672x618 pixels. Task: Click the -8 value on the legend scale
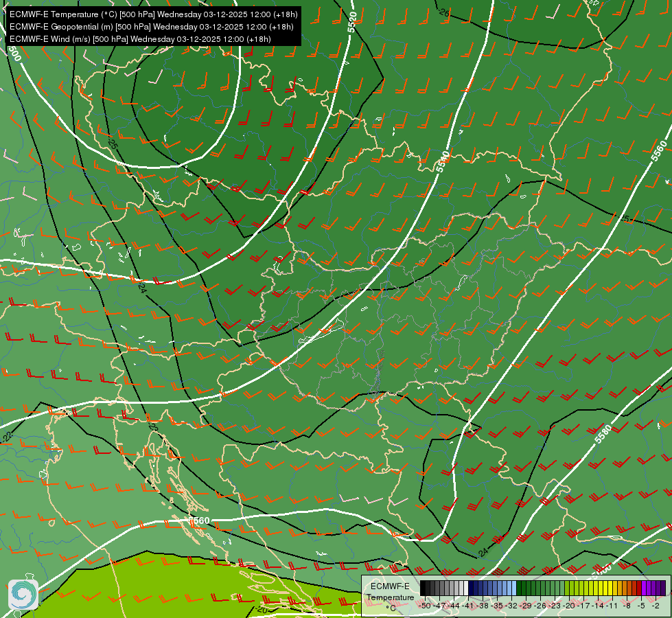pos(627,606)
